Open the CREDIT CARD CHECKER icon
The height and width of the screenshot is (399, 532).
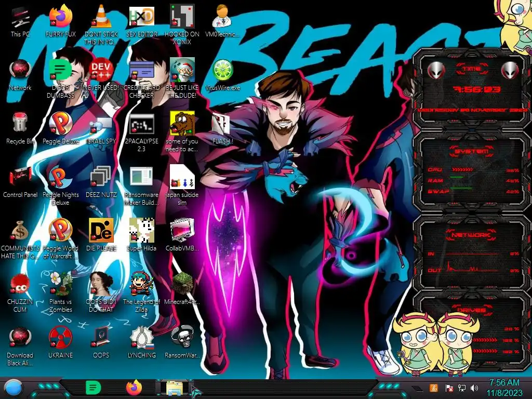[141, 79]
